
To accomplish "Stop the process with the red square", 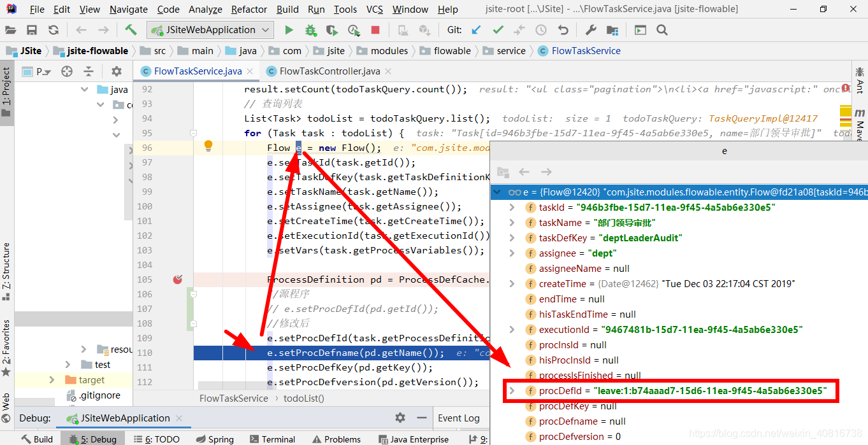I will click(x=375, y=30).
